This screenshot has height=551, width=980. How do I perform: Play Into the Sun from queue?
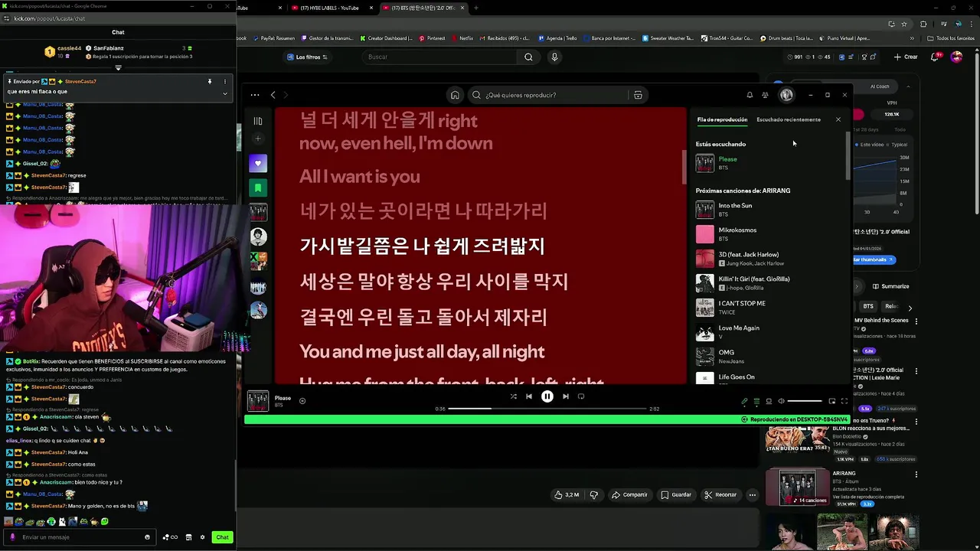point(769,210)
